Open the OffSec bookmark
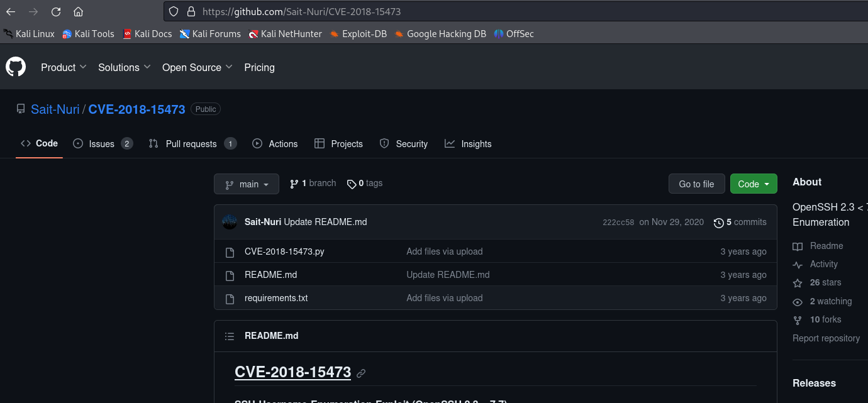The image size is (868, 403). 514,34
